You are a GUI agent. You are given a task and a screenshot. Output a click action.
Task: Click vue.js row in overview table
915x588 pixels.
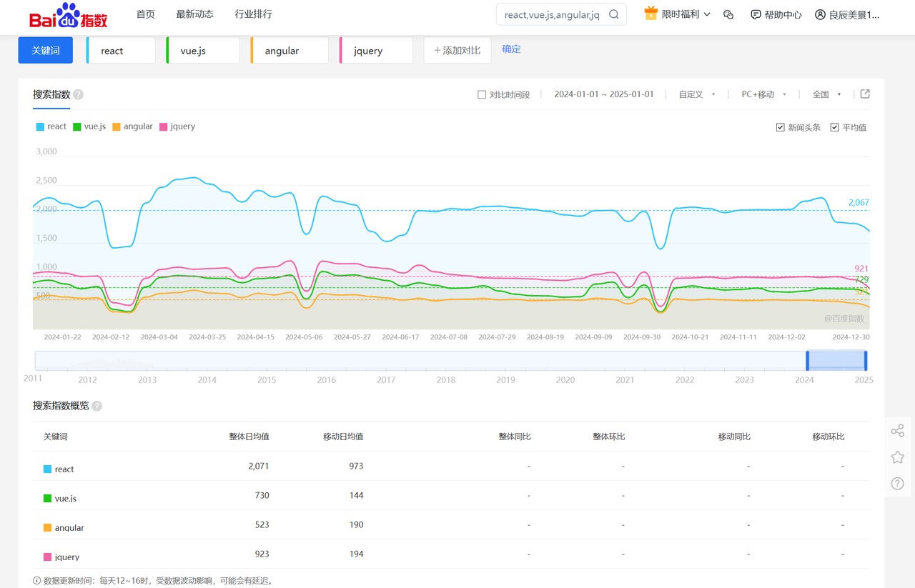[451, 495]
